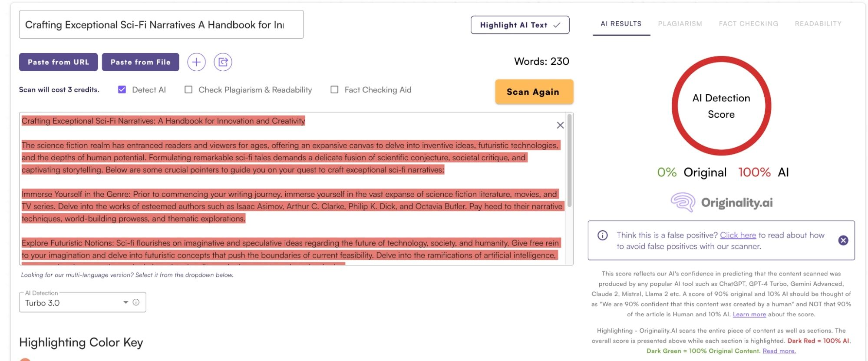Dismiss the false positive notice

point(843,240)
